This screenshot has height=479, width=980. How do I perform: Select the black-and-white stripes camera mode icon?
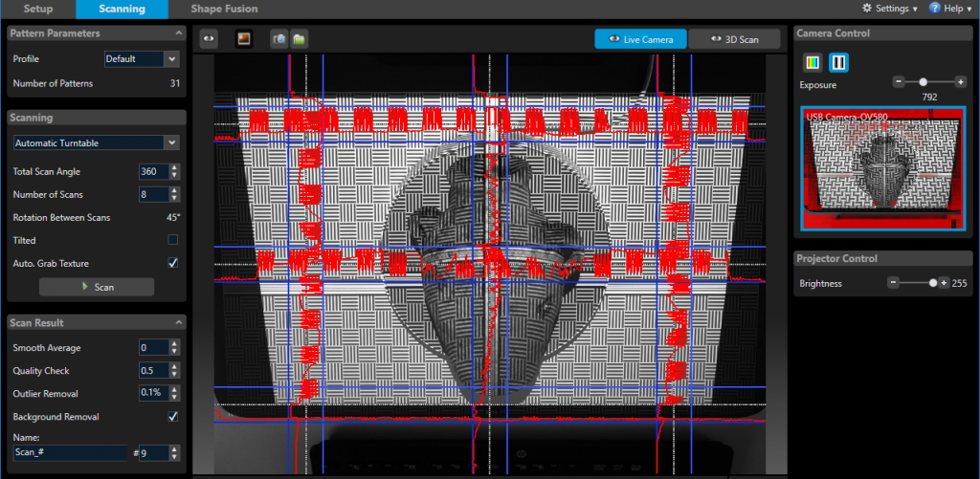(x=838, y=63)
